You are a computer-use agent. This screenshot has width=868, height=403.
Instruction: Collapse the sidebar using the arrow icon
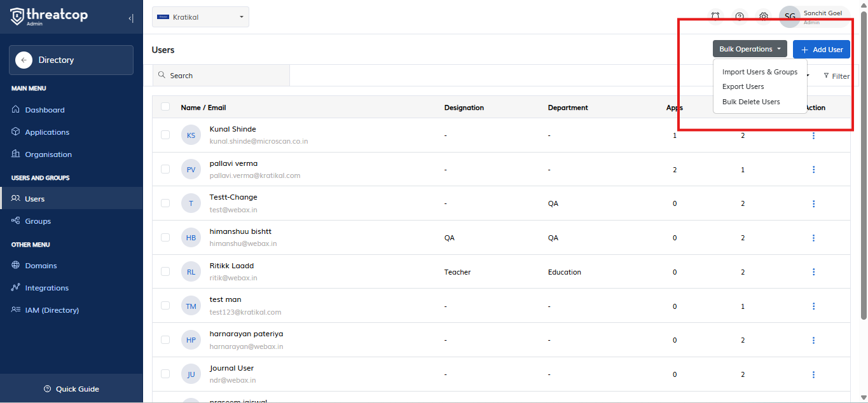(130, 18)
